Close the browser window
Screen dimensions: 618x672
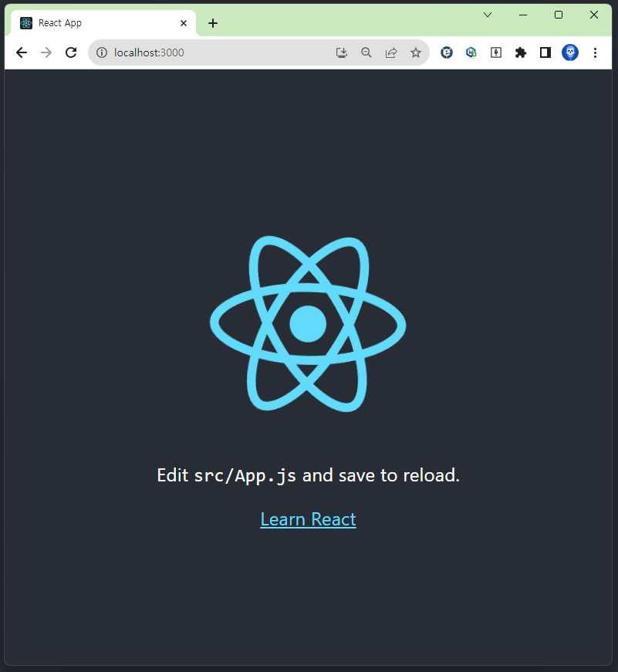pyautogui.click(x=594, y=15)
